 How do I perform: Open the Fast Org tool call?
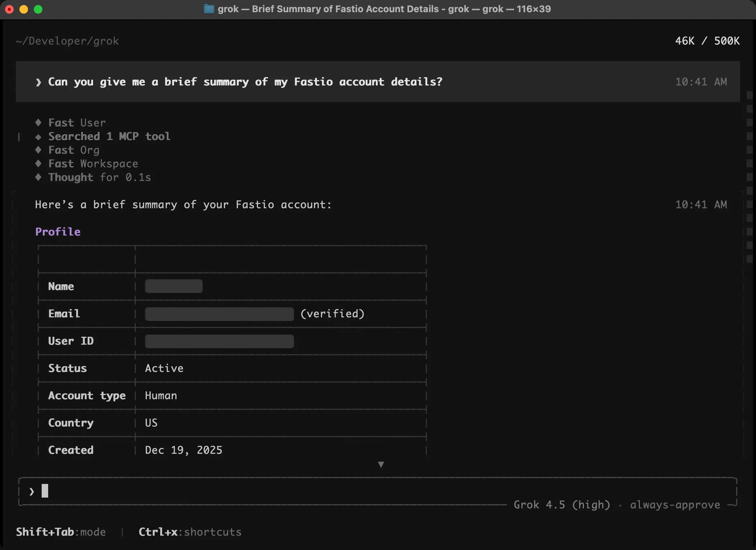74,150
